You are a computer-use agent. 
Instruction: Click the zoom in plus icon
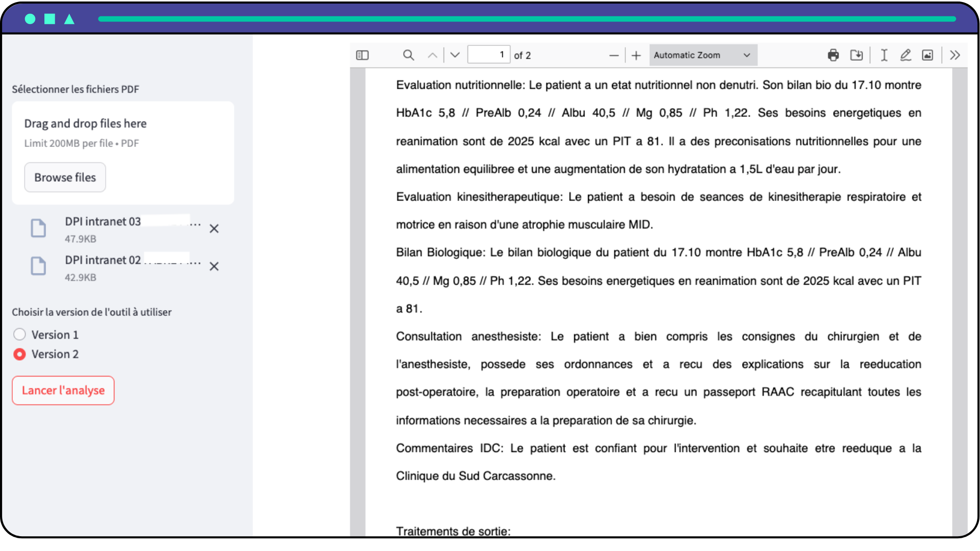[636, 55]
